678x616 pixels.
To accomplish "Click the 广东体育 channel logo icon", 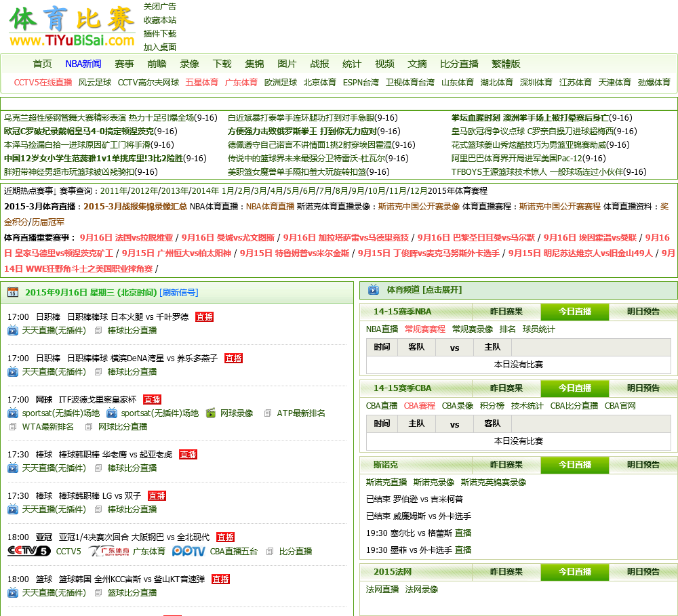I will [x=109, y=551].
